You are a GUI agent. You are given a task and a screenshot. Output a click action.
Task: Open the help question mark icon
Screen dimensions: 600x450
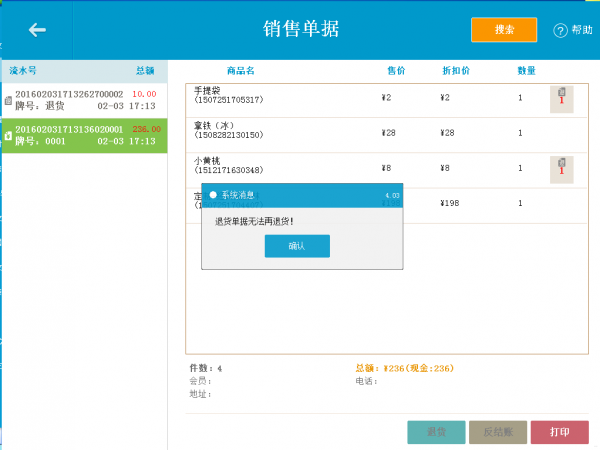click(560, 30)
